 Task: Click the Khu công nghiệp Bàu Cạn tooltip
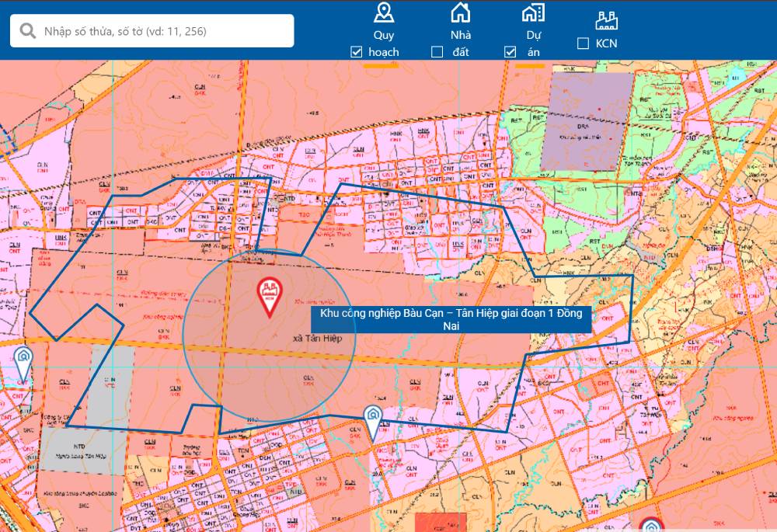click(451, 320)
